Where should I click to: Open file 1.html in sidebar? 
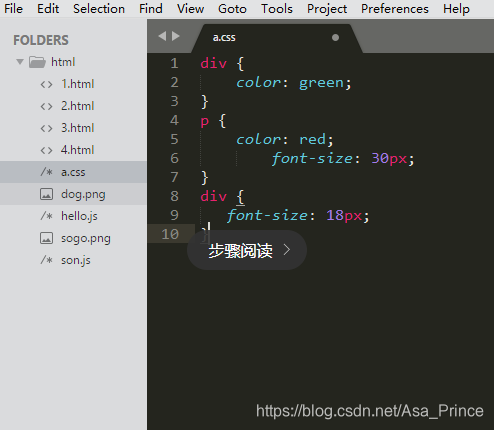pyautogui.click(x=77, y=84)
